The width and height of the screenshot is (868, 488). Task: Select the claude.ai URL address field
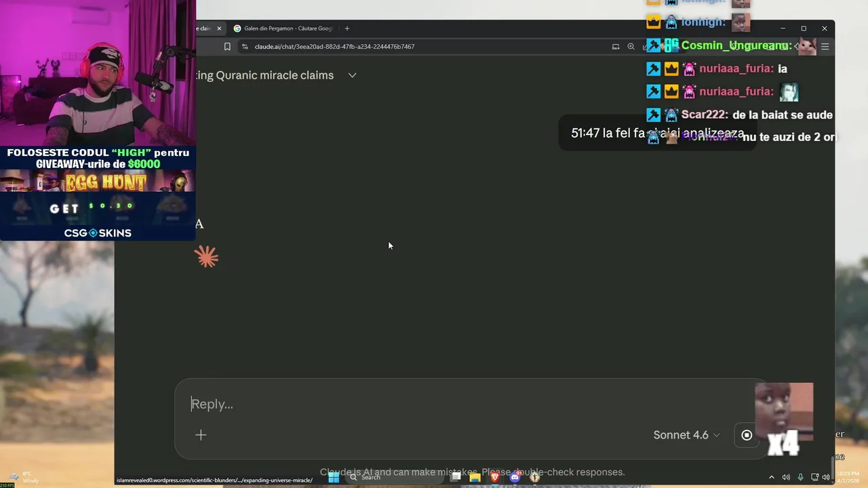[x=334, y=47]
